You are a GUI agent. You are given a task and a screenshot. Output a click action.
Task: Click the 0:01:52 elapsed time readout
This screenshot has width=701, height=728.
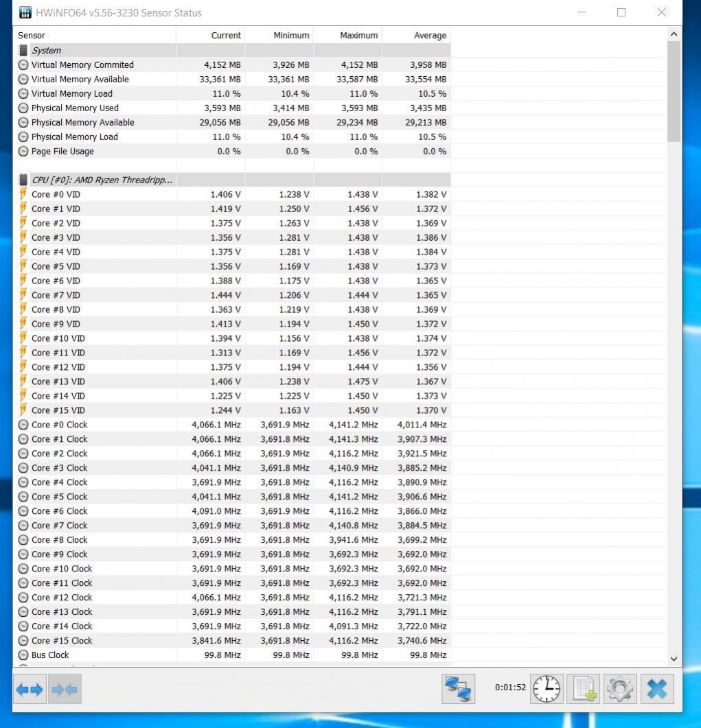pos(511,687)
